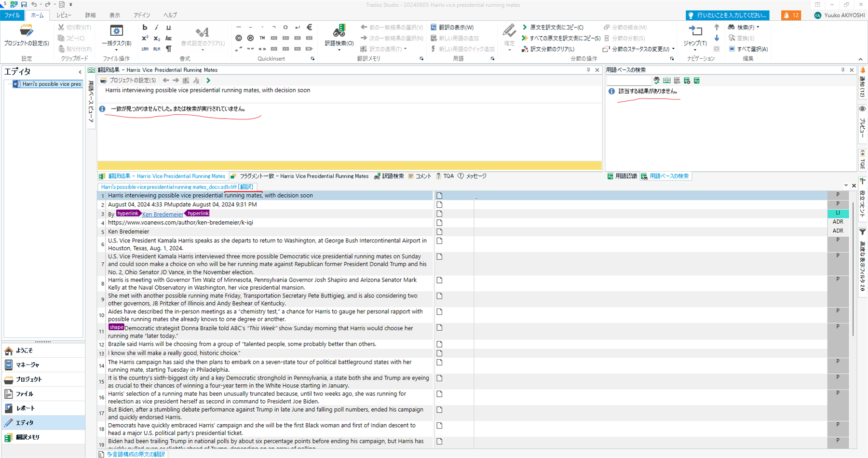The width and height of the screenshot is (868, 458).
Task: Open the QuickInsert group dialog launcher
Action: click(x=312, y=59)
